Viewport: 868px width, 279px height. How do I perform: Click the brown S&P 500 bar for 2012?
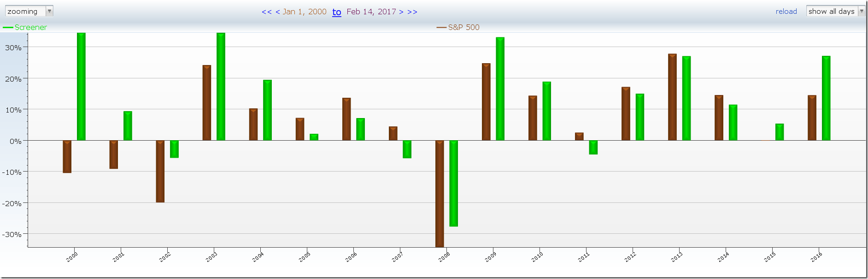click(626, 113)
